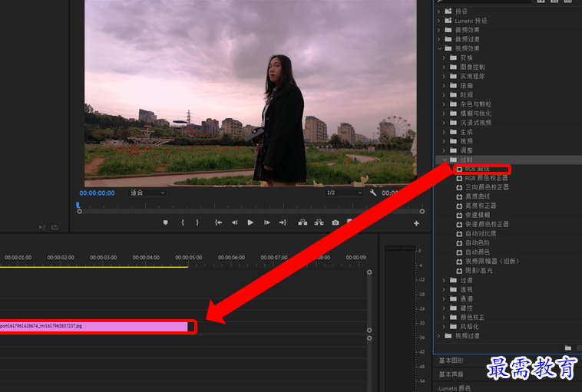Expand the 杂色与颗粒 folder
Screen dimensions: 582x392
coord(445,104)
